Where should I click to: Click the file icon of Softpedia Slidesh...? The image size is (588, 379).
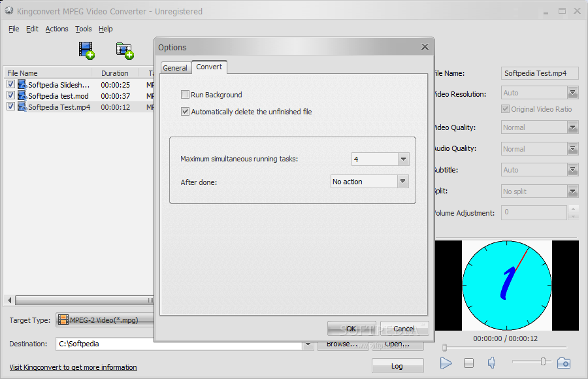click(22, 84)
